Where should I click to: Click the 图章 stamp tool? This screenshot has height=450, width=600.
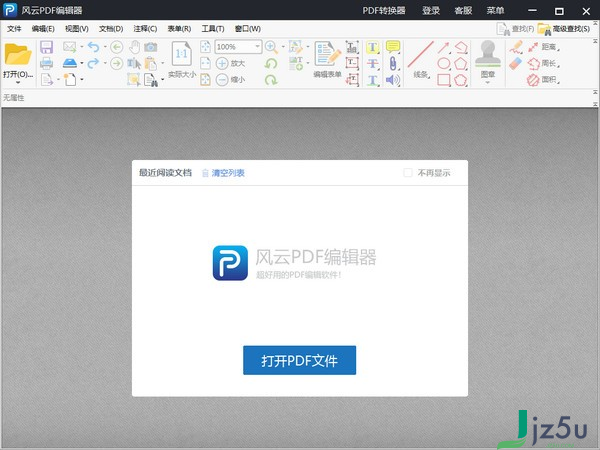tap(488, 59)
